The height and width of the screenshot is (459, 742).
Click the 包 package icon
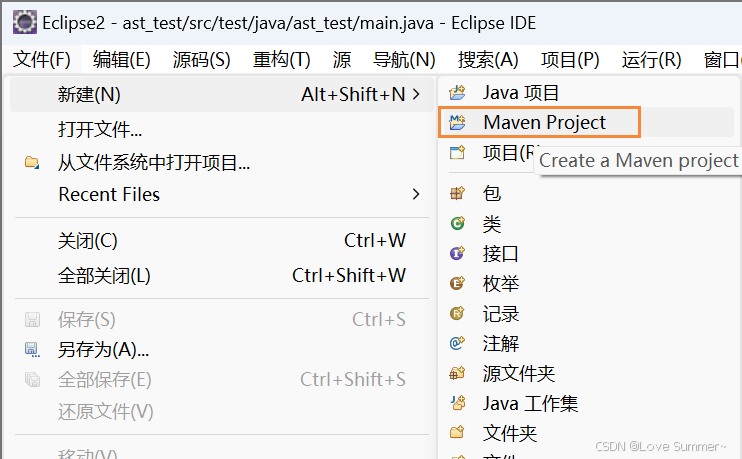[457, 193]
